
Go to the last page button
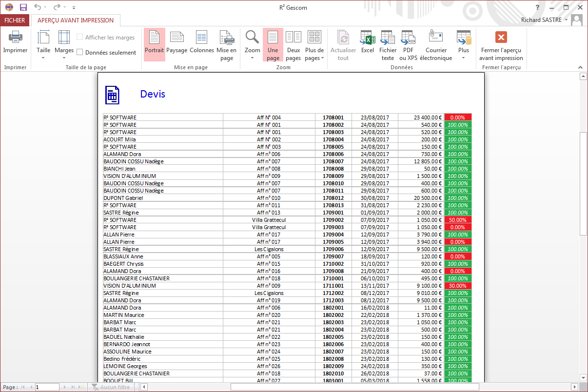tap(74, 387)
